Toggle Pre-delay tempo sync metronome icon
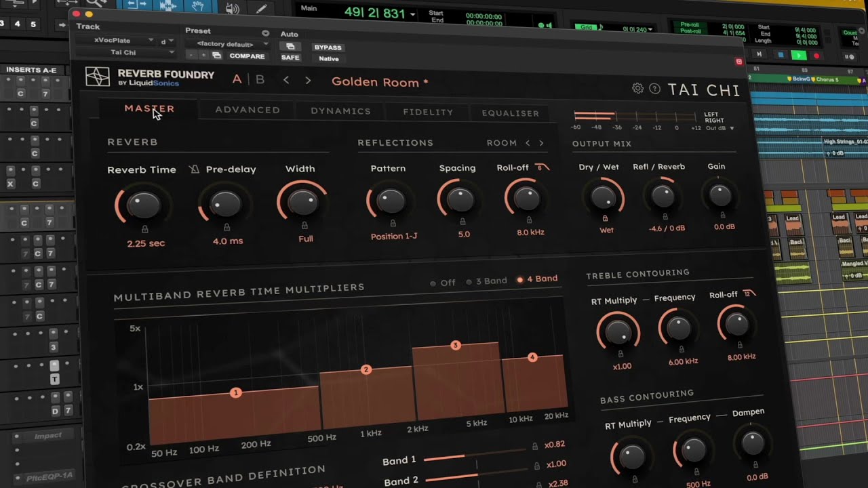 pos(195,169)
